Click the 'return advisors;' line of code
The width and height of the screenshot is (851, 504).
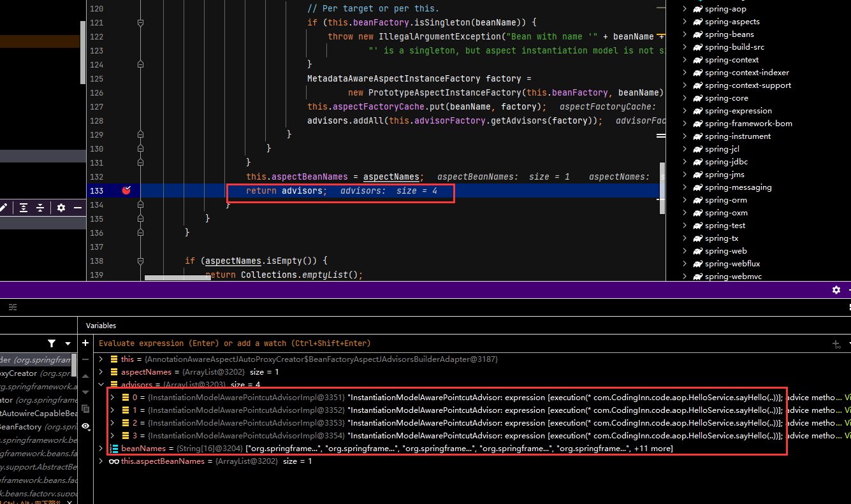(286, 191)
